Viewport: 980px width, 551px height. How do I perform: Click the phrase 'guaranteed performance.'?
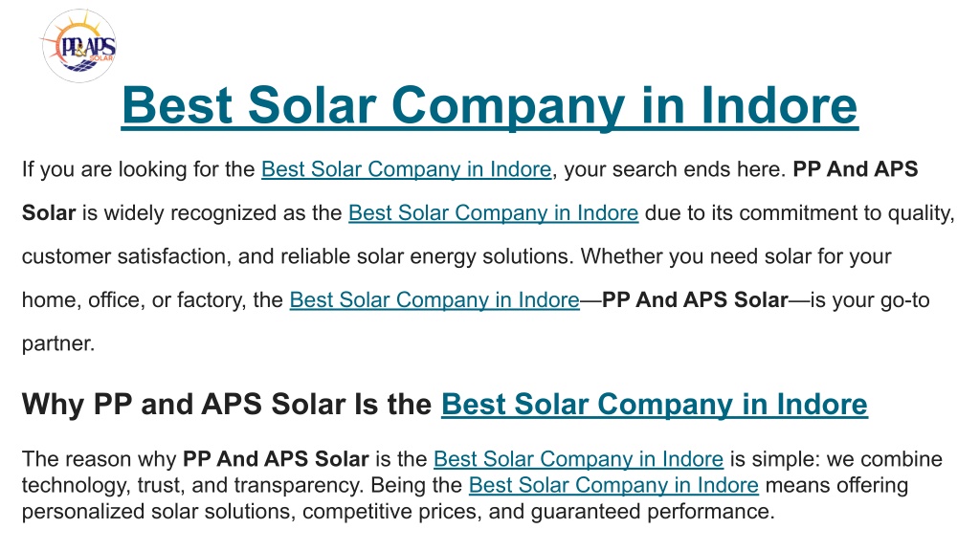653,512
